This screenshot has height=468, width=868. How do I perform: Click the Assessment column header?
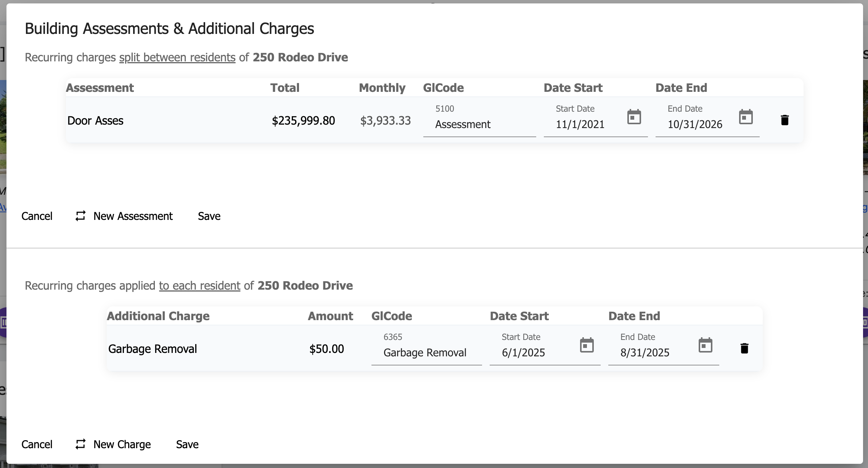pos(100,88)
